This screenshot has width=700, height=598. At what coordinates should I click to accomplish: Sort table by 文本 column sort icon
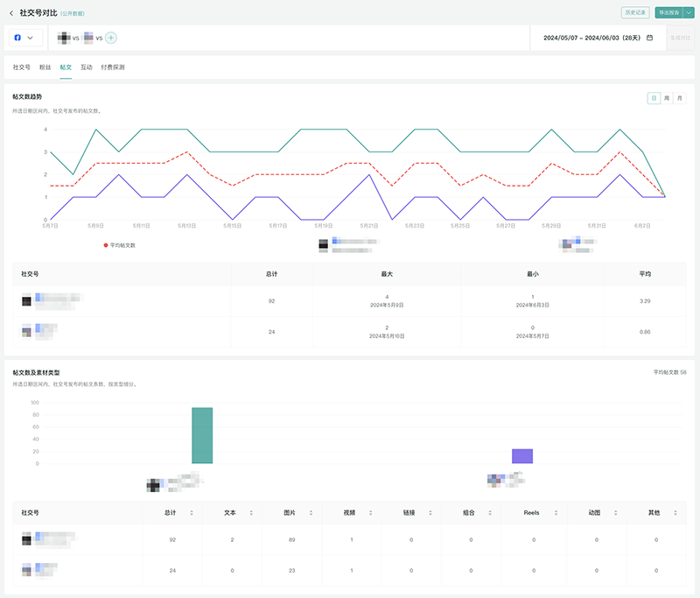(x=251, y=512)
